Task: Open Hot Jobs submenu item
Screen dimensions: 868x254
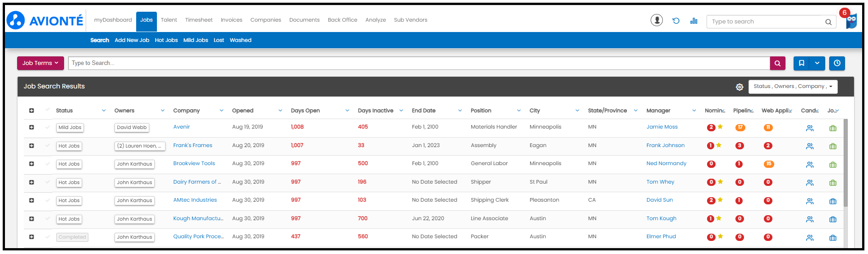Action: [x=166, y=40]
